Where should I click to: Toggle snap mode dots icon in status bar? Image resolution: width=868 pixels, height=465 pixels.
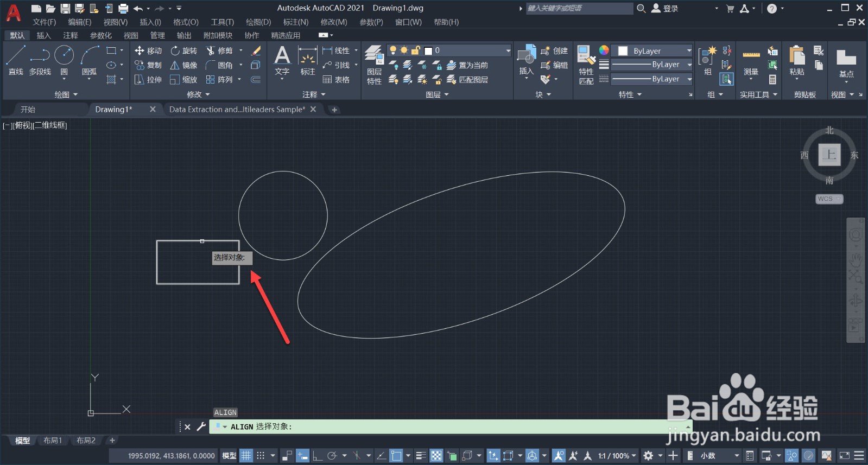pyautogui.click(x=261, y=456)
